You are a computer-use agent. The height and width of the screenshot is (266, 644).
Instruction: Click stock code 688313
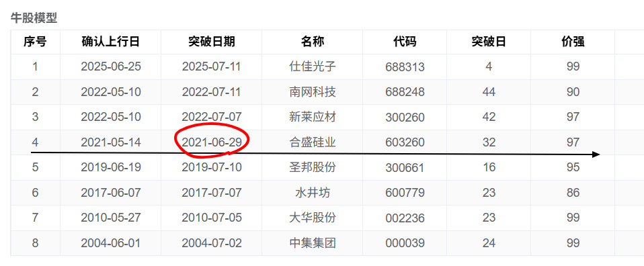pyautogui.click(x=405, y=67)
